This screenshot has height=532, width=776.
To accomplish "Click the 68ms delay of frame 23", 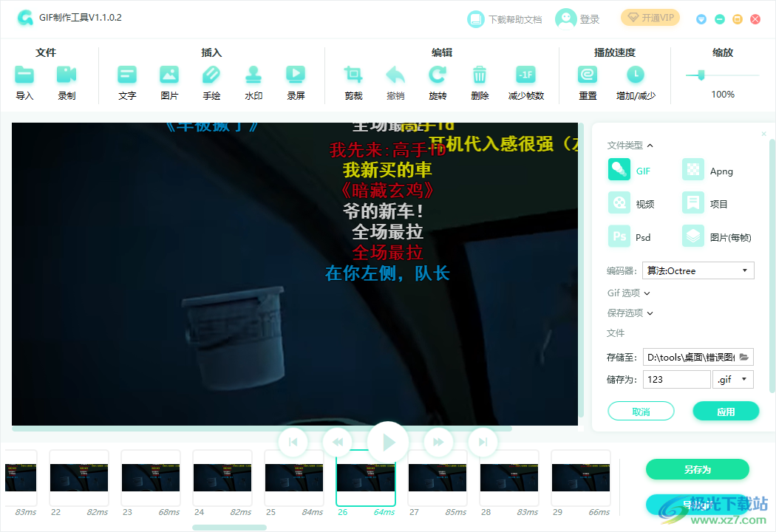I will point(169,512).
